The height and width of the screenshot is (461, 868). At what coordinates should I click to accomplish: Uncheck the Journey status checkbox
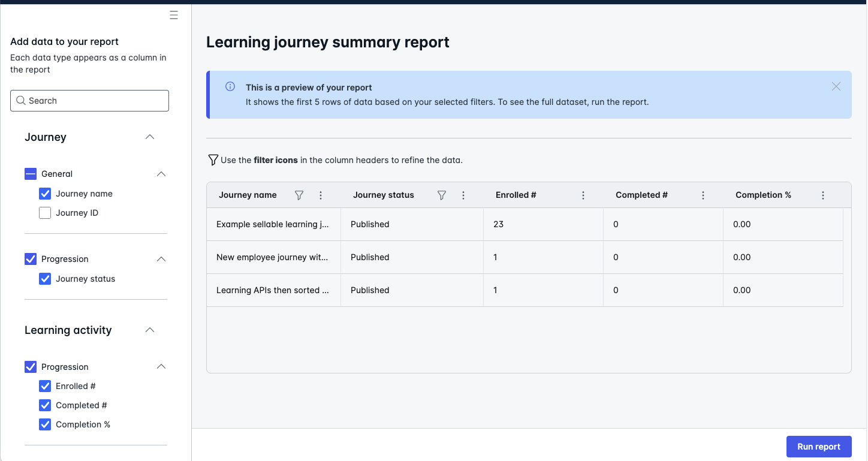pos(45,279)
